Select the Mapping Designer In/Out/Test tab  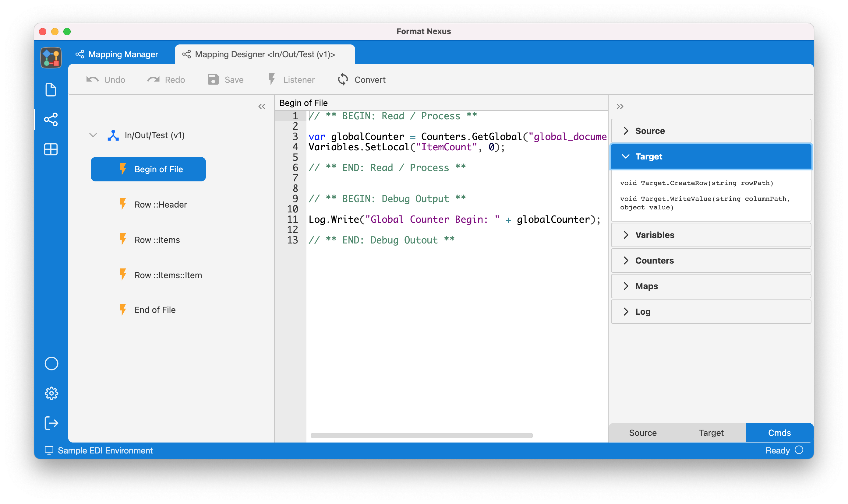point(265,54)
